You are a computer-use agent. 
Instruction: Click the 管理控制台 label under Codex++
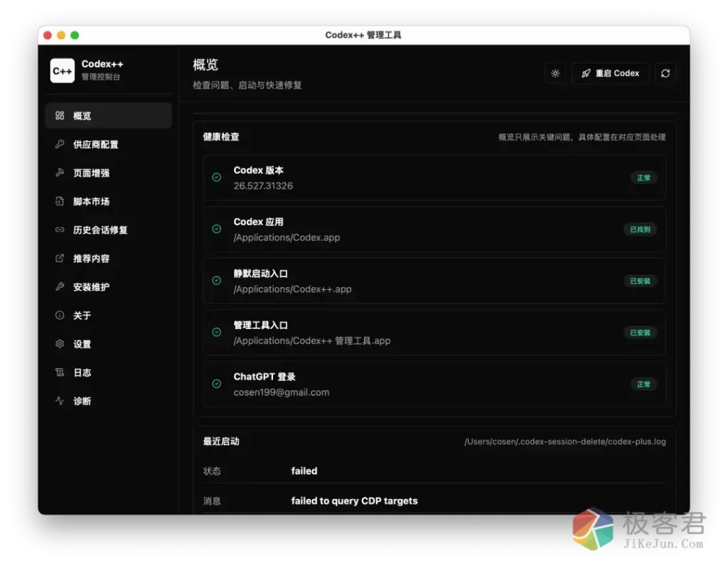[x=101, y=77]
